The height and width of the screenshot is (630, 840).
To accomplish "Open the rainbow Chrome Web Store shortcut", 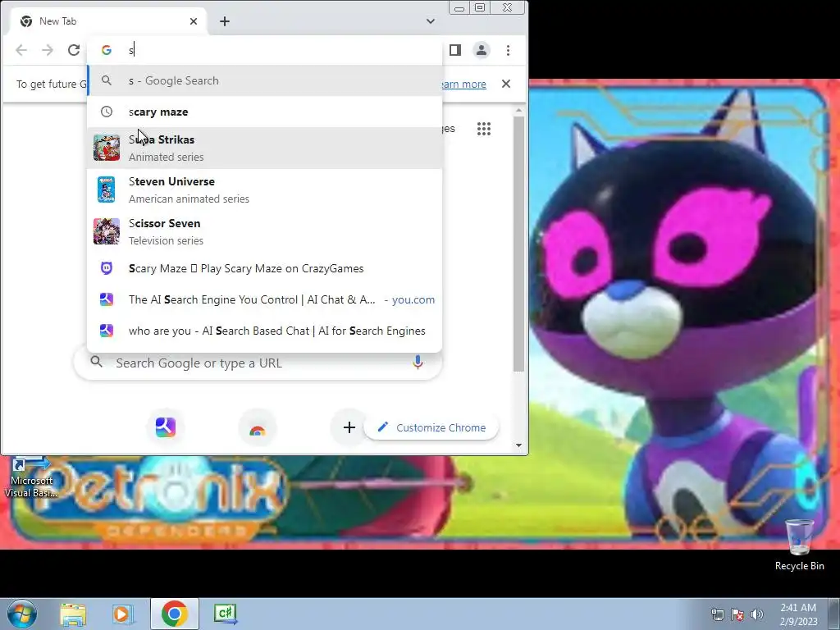I will point(257,428).
